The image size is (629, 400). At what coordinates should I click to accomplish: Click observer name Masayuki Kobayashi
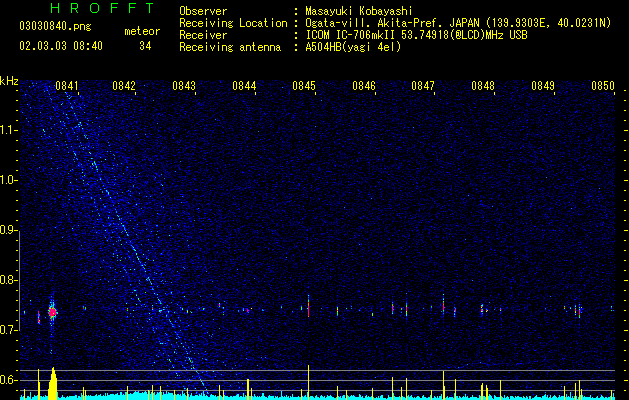359,11
